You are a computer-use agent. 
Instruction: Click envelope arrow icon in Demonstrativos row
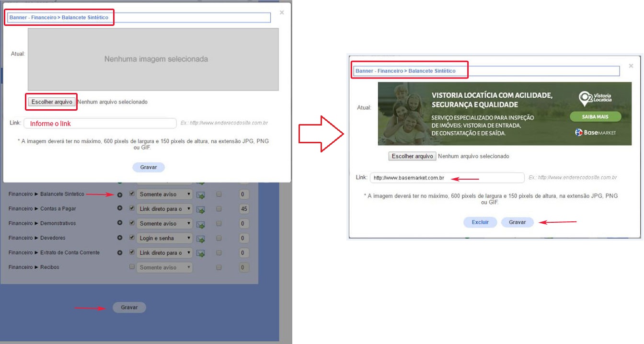pos(200,224)
